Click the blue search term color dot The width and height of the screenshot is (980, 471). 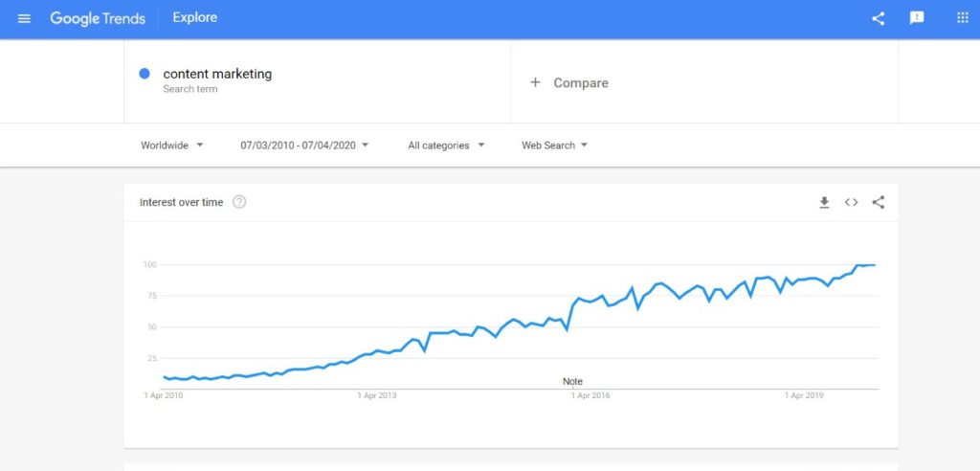point(145,74)
